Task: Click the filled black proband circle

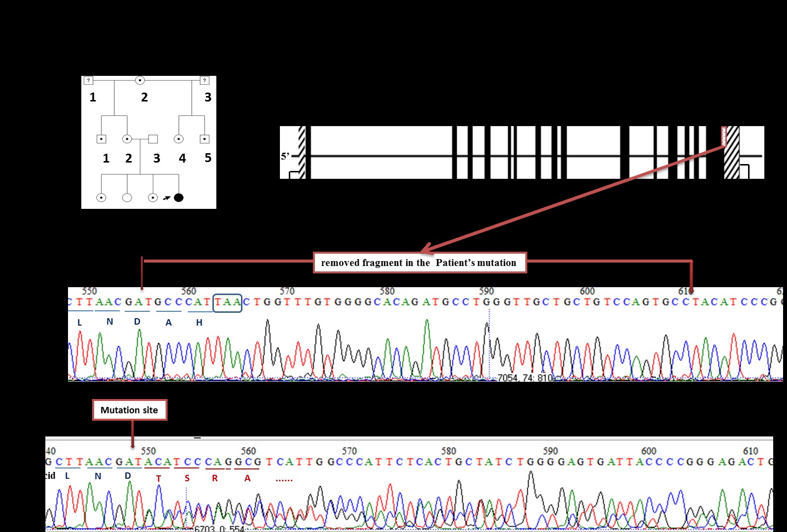Action: [x=179, y=198]
